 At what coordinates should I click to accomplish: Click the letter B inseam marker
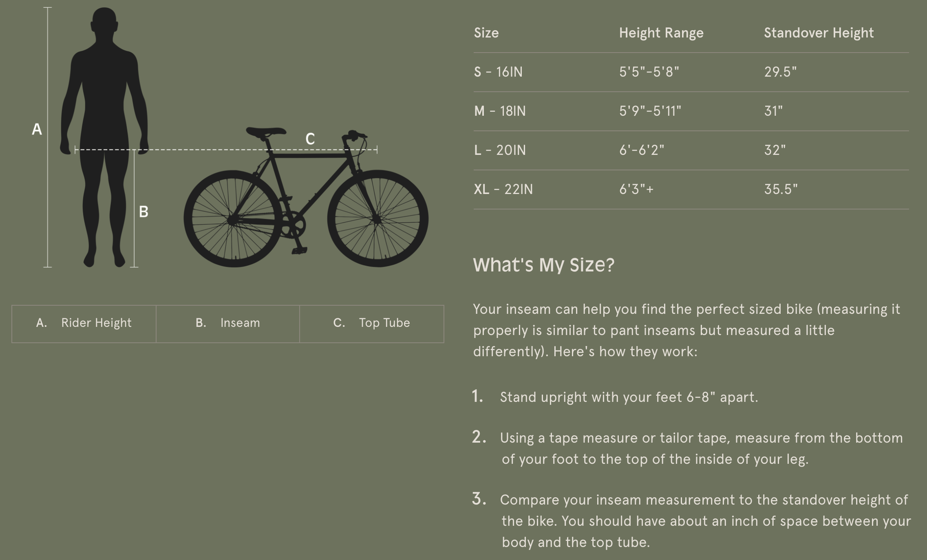143,212
